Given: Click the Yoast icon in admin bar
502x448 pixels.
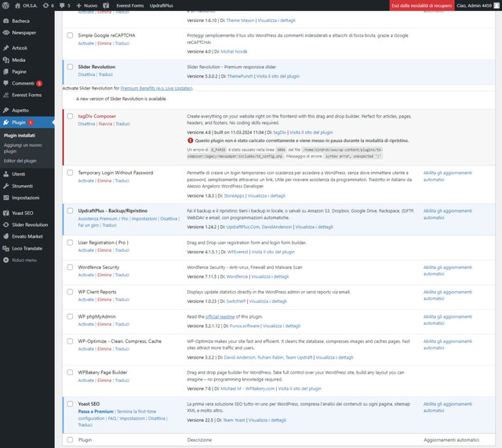Looking at the screenshot, I should pyautogui.click(x=106, y=5).
